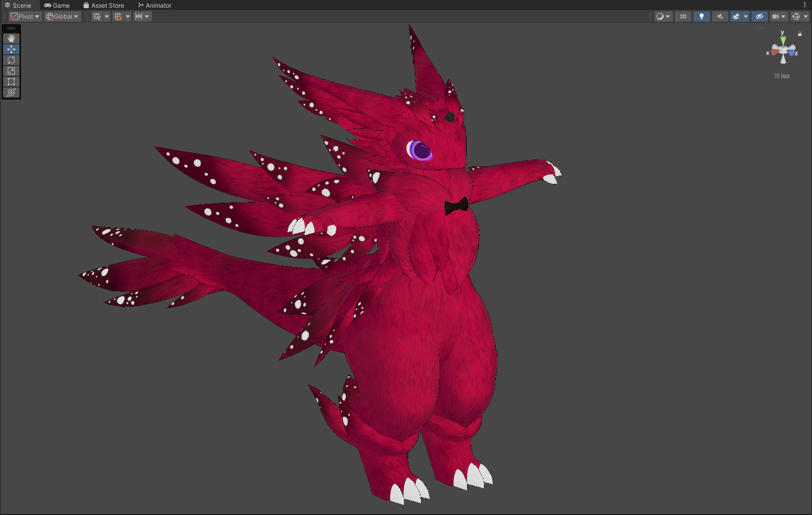
Task: Click the green Y axis cone on gizmo
Action: tap(783, 40)
